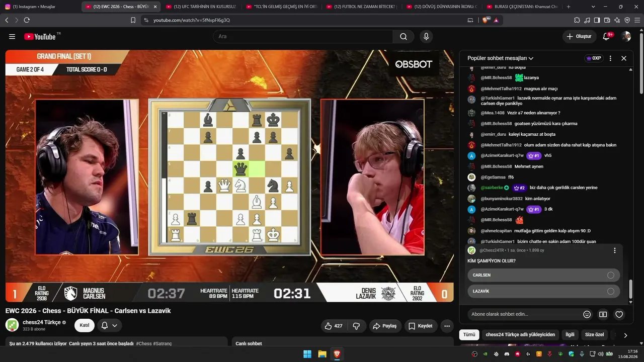Click Brave browser taskbar icon
The image size is (644, 362).
[x=337, y=354]
